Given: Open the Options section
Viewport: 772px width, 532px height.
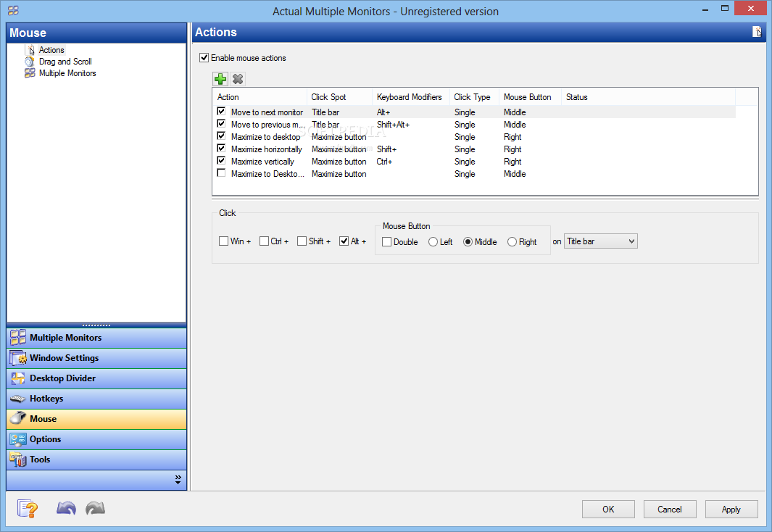Looking at the screenshot, I should [96, 439].
